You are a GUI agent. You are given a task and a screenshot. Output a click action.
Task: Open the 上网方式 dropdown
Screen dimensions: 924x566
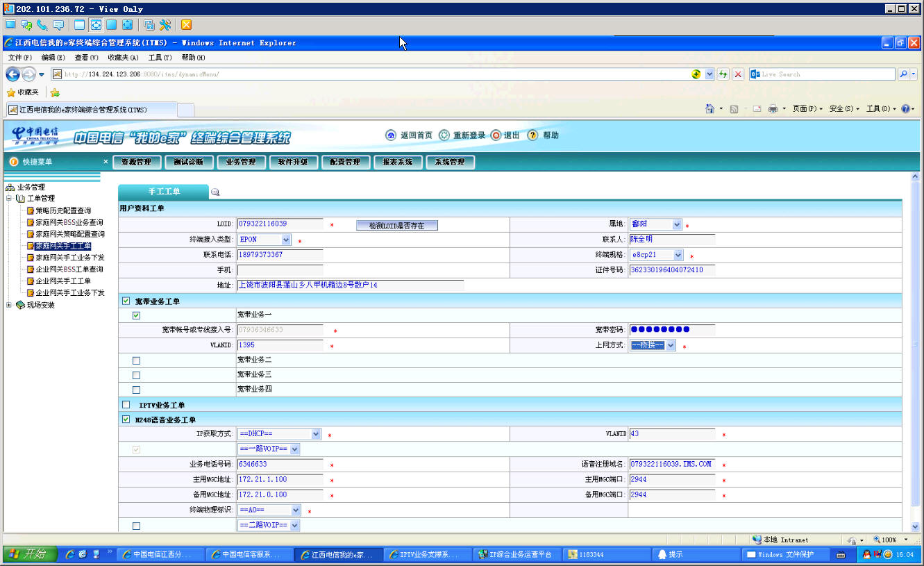653,345
